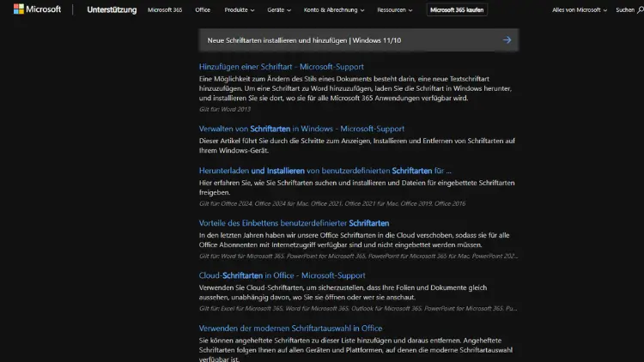644x362 pixels.
Task: Expand the Alles von Microsoft dropdown
Action: (x=579, y=9)
